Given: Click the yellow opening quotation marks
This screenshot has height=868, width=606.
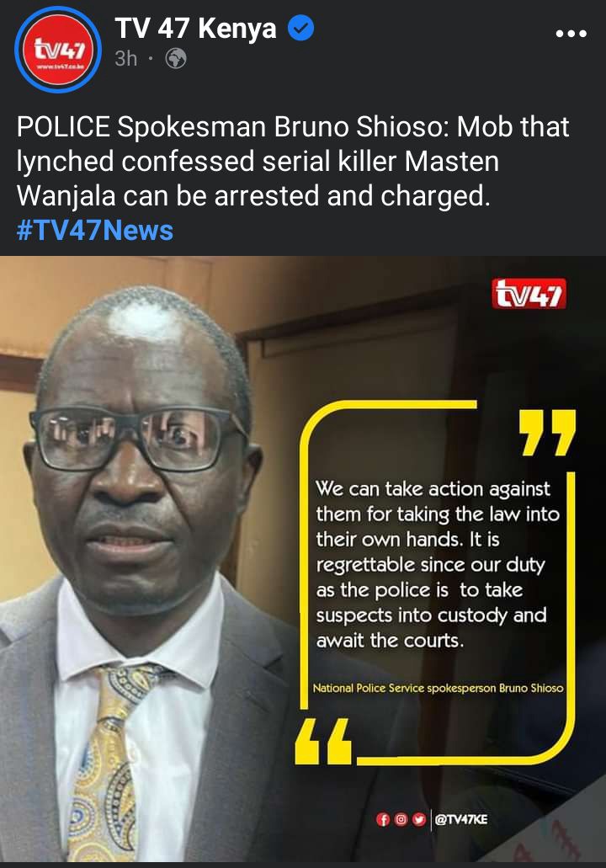Looking at the screenshot, I should (324, 741).
